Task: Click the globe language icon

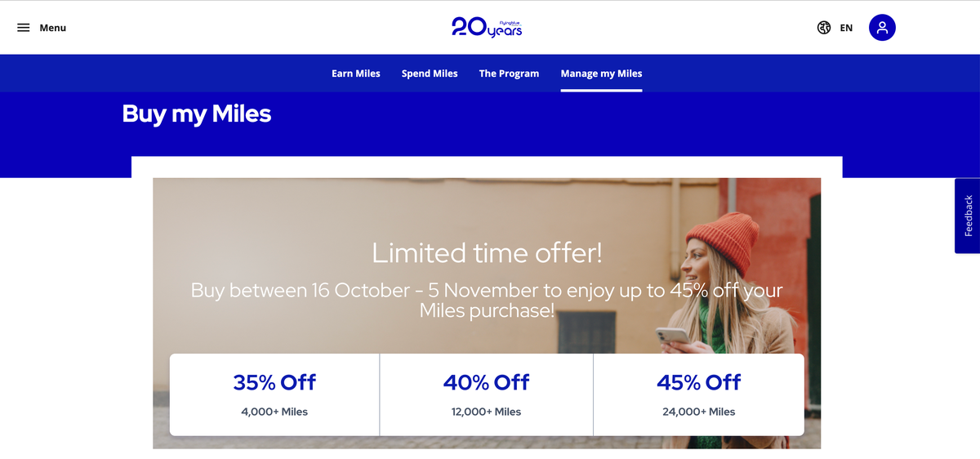Action: point(823,28)
